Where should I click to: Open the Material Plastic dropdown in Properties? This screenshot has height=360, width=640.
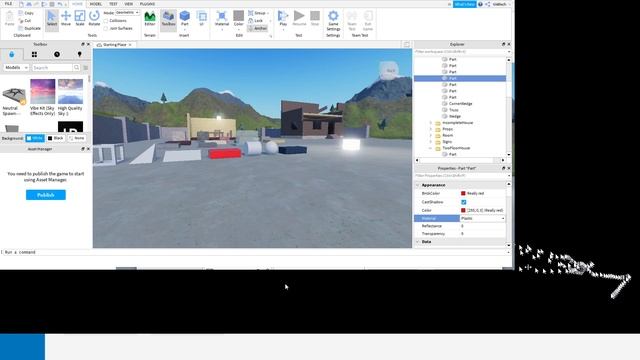click(483, 218)
